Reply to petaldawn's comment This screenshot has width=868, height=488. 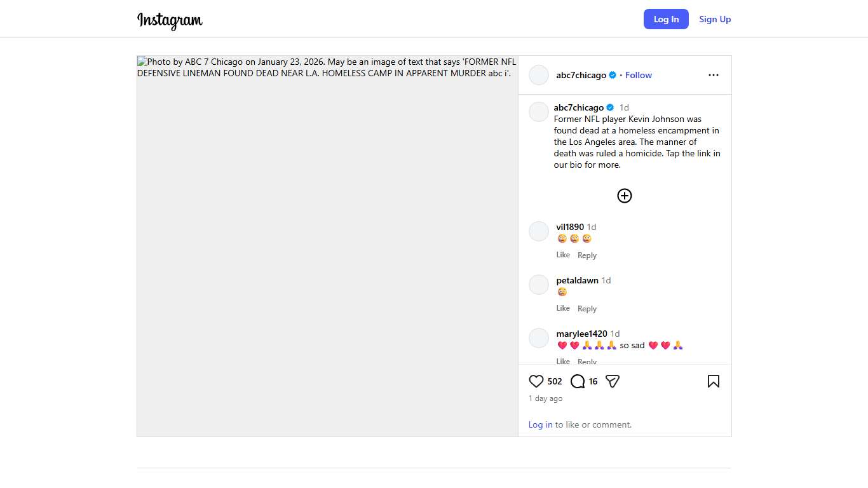(x=587, y=309)
